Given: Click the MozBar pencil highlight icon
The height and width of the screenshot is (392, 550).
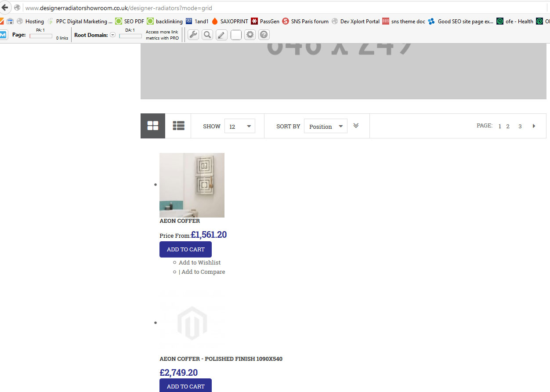Looking at the screenshot, I should coord(221,35).
